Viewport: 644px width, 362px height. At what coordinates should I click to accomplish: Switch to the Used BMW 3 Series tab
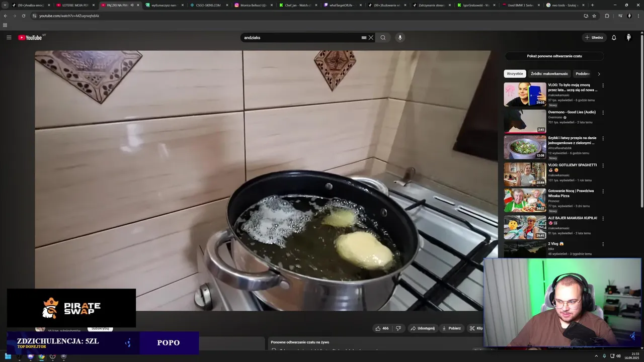[x=521, y=5]
